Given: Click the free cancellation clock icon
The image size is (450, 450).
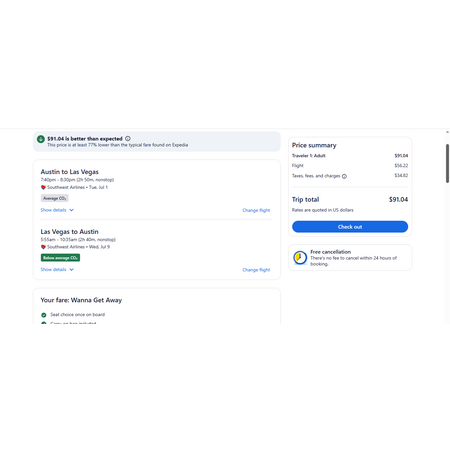Looking at the screenshot, I should 300,258.
